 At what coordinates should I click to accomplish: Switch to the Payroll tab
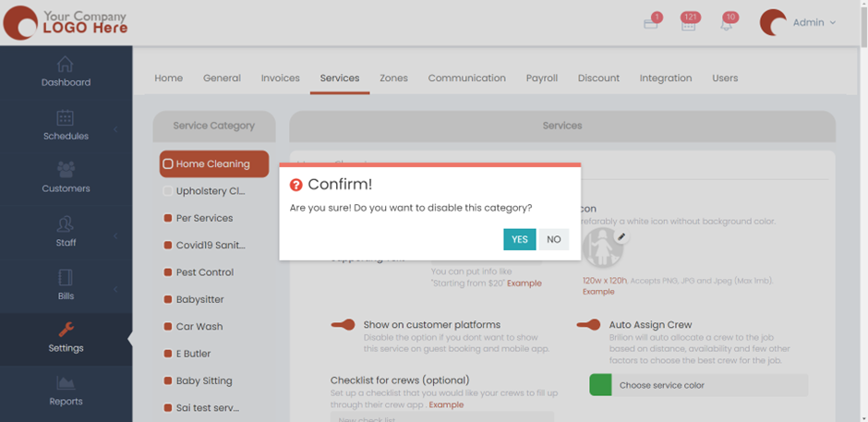click(x=542, y=78)
